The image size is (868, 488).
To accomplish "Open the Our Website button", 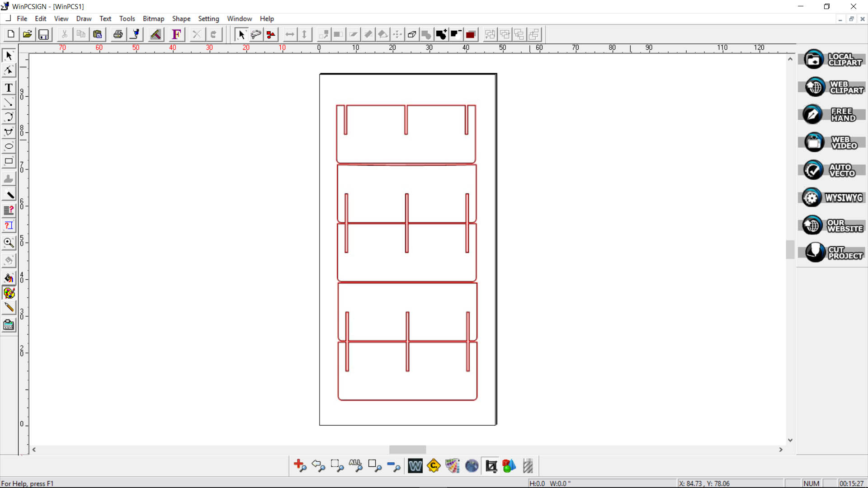I will click(x=833, y=225).
